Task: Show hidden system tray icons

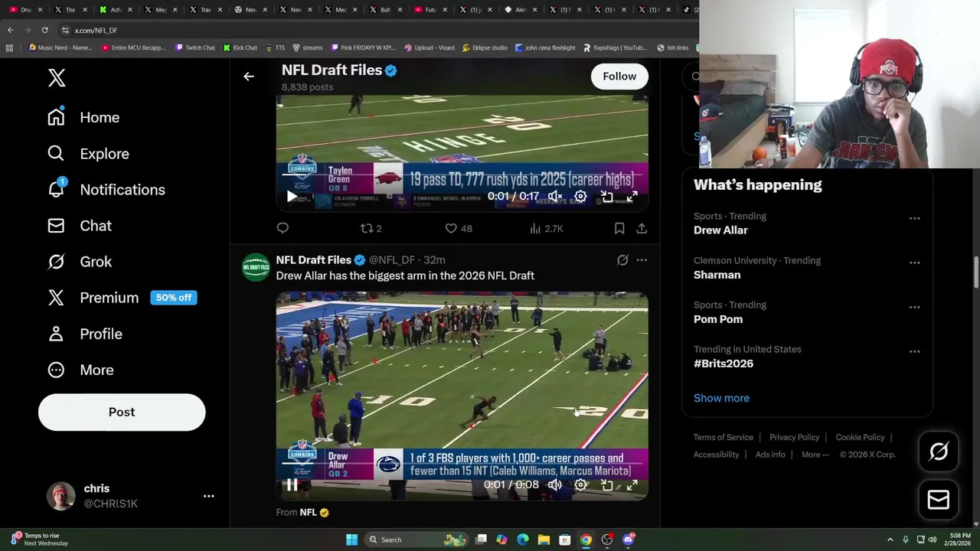Action: tap(890, 540)
